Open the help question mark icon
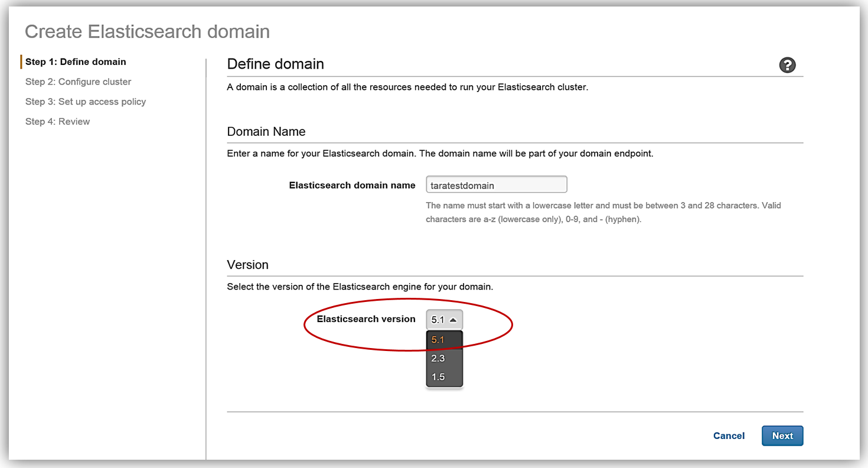 pos(787,66)
